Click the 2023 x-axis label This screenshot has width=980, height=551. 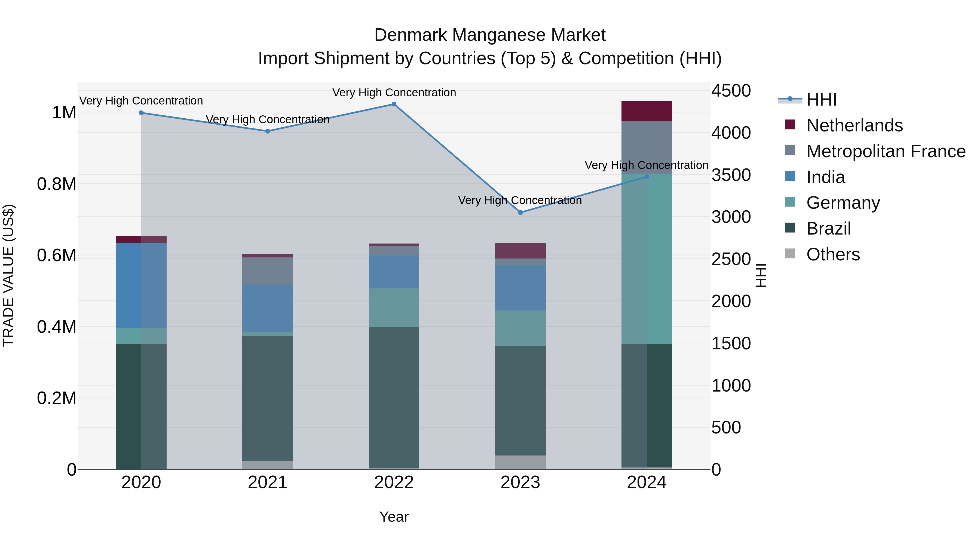(x=520, y=482)
